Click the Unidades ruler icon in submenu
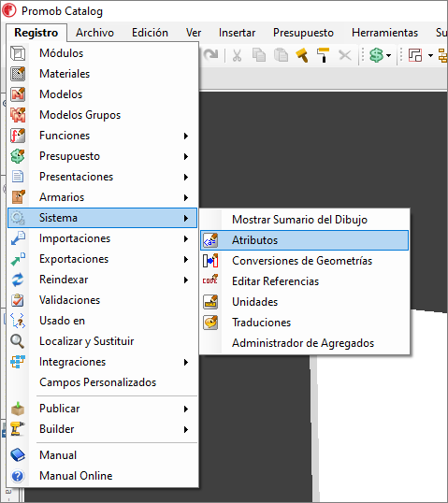The height and width of the screenshot is (503, 448). (210, 302)
